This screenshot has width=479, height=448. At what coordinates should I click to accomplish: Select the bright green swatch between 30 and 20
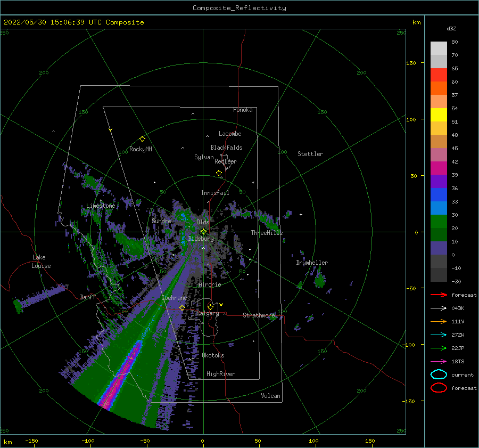pos(439,222)
